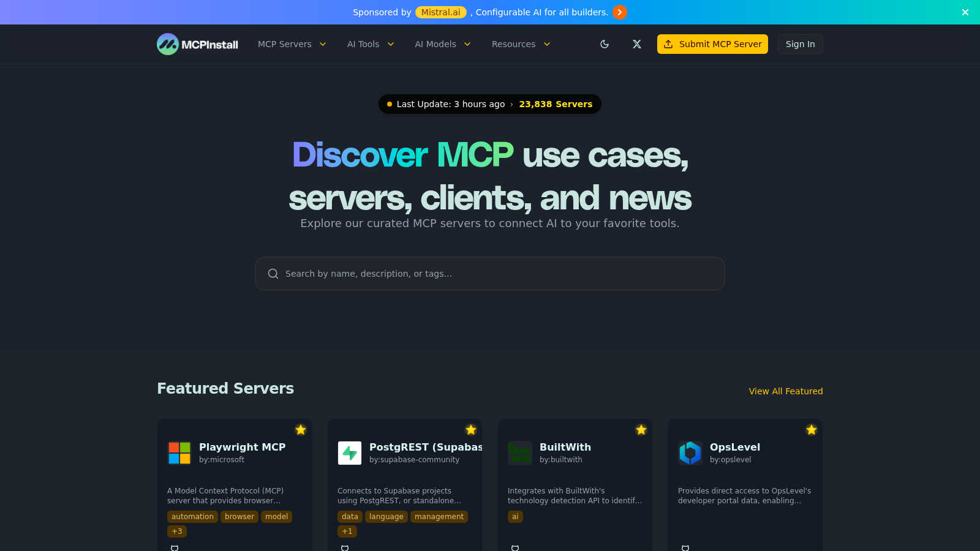Viewport: 980px width, 551px height.
Task: Select the browser tag
Action: pyautogui.click(x=239, y=517)
